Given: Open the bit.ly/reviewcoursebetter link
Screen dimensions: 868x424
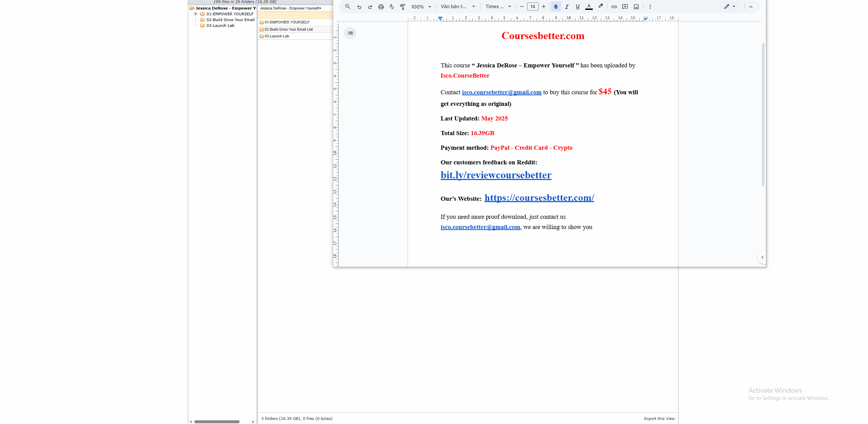Looking at the screenshot, I should [496, 175].
